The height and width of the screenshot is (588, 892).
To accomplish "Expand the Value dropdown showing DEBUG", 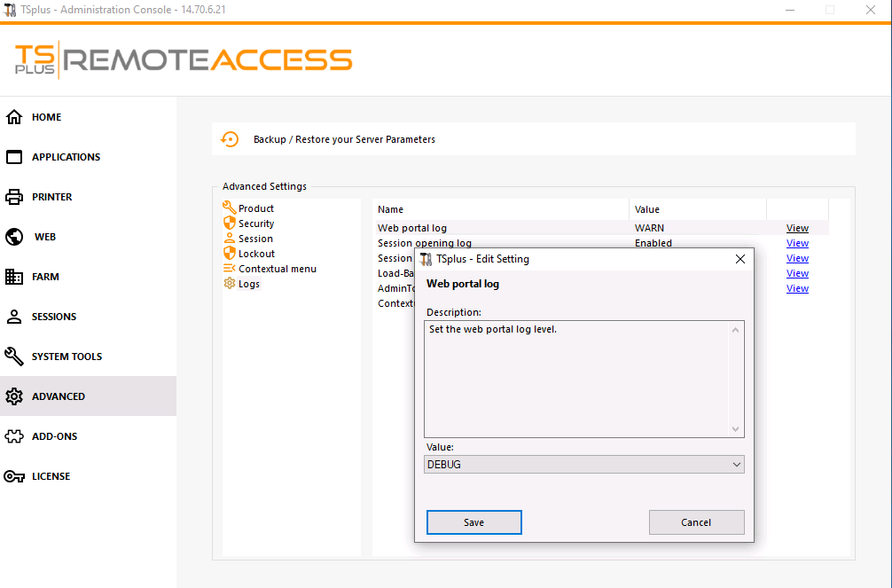I will pos(736,465).
